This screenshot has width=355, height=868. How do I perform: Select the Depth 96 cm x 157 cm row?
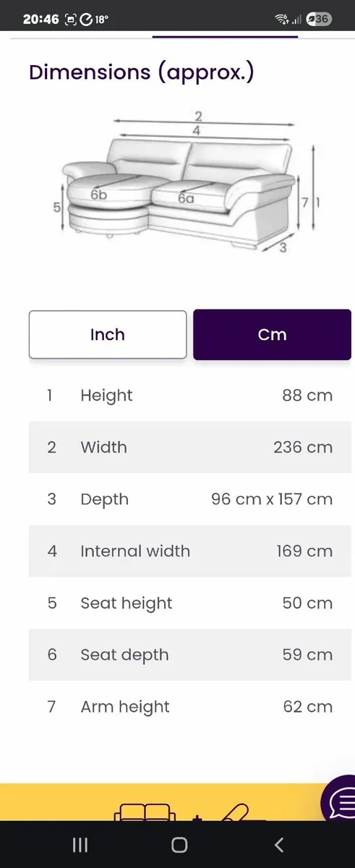click(190, 499)
